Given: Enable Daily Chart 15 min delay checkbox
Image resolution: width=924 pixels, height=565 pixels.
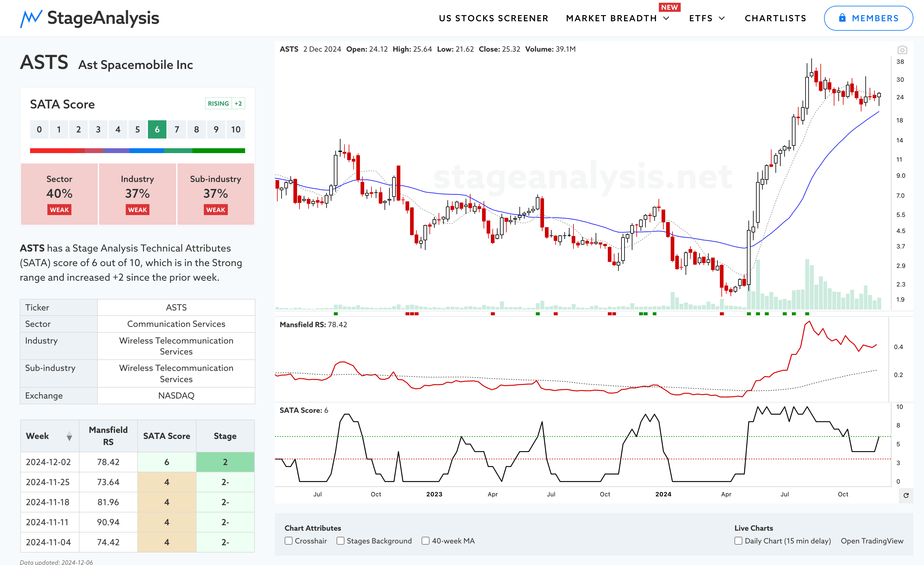Looking at the screenshot, I should 738,541.
